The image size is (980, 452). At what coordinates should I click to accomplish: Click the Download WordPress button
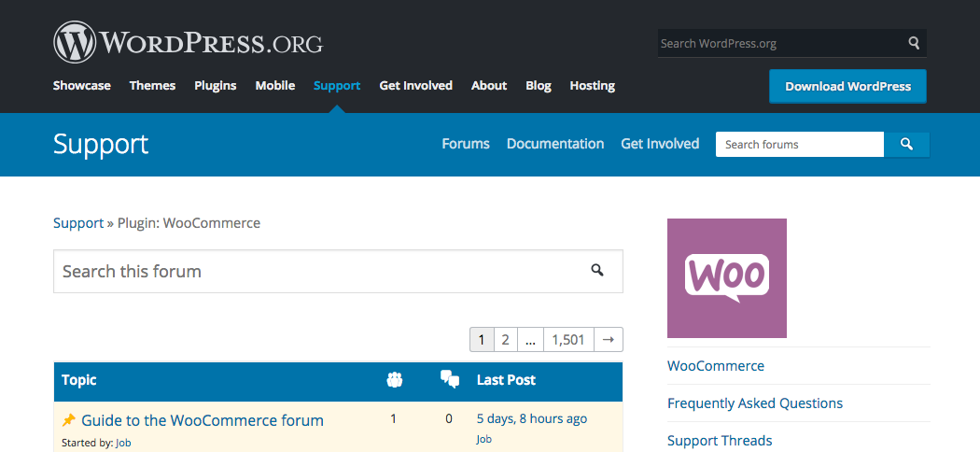848,86
